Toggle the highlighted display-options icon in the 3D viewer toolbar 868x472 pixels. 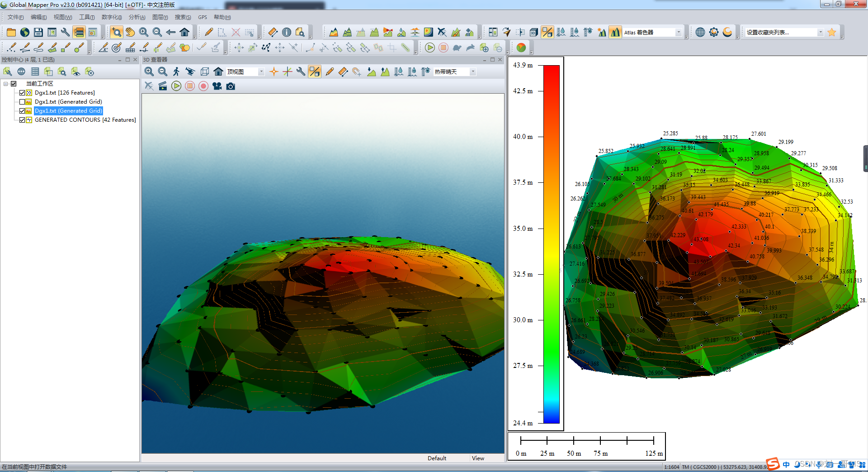click(x=315, y=72)
